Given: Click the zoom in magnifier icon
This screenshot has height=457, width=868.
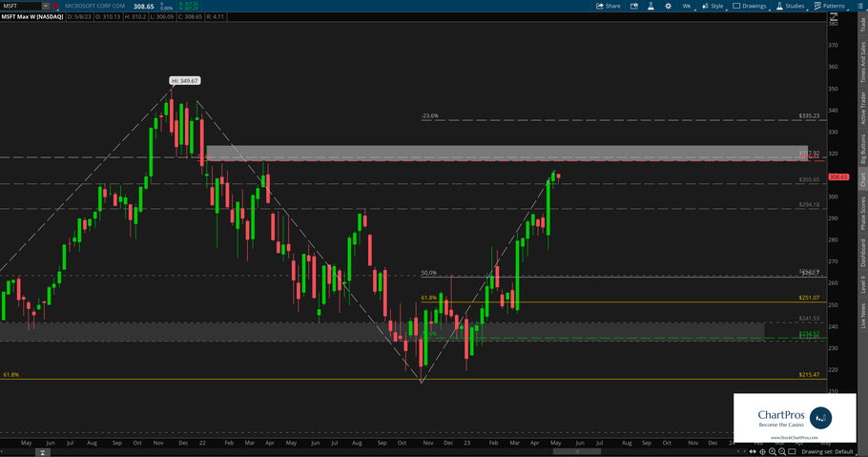Looking at the screenshot, I should [773, 451].
